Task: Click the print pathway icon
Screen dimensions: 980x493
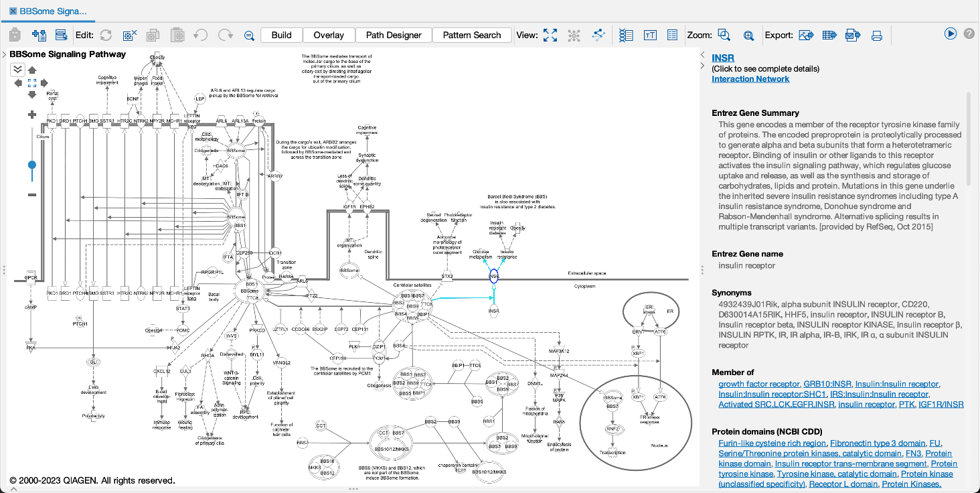Action: (877, 35)
